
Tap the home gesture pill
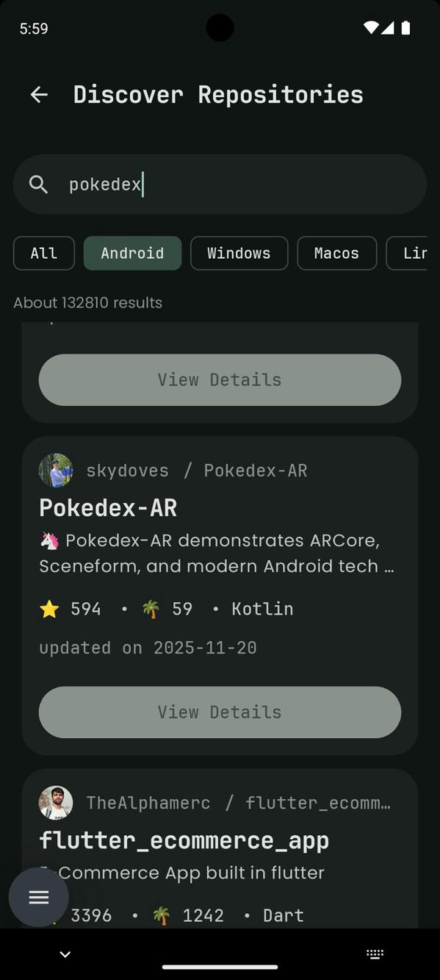click(220, 967)
